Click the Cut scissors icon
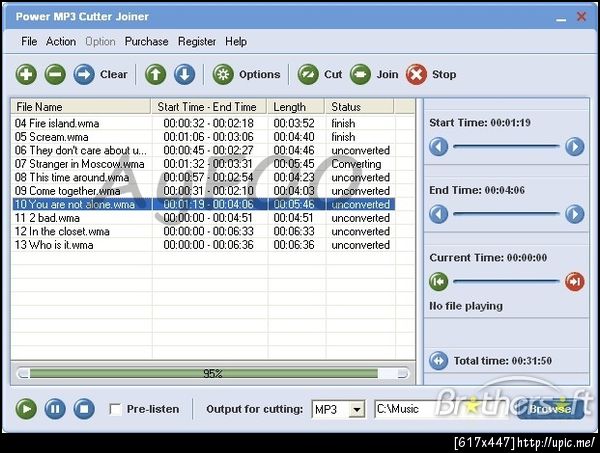 (308, 74)
